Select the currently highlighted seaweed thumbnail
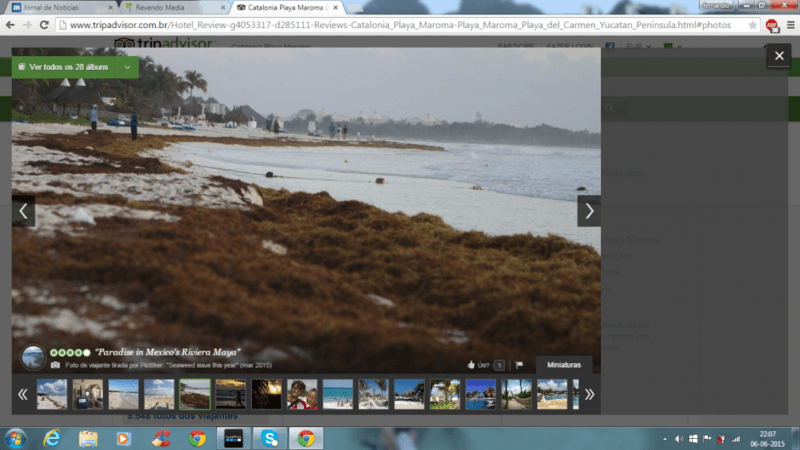 (195, 394)
